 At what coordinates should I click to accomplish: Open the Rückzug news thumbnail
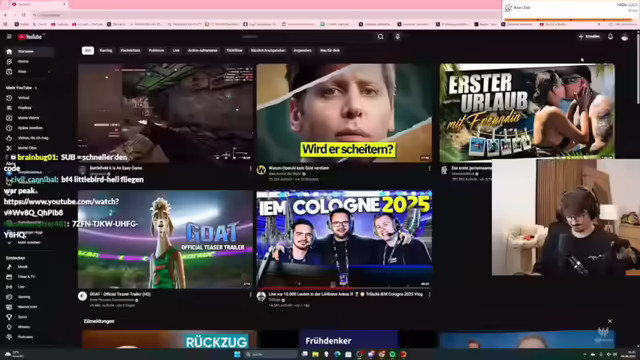point(169,339)
